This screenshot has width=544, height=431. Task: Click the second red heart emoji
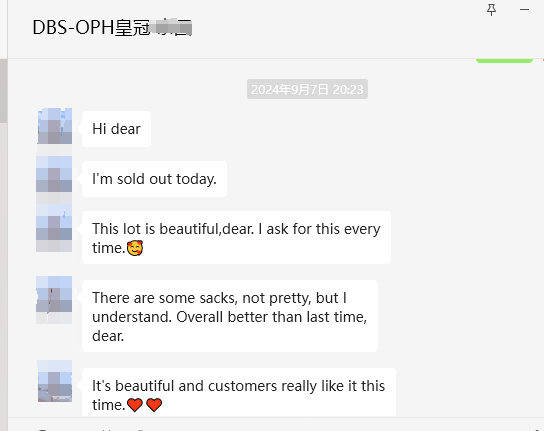154,405
